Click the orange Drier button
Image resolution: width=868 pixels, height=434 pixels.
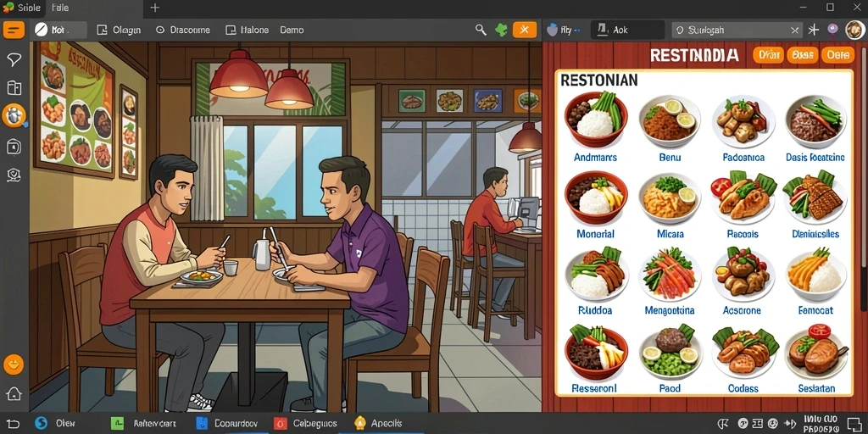(768, 55)
